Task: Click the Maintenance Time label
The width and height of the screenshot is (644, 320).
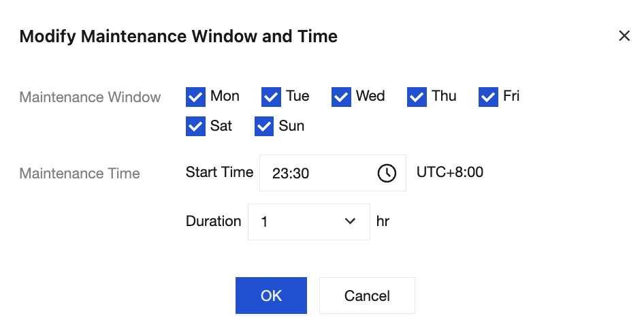Action: (80, 174)
